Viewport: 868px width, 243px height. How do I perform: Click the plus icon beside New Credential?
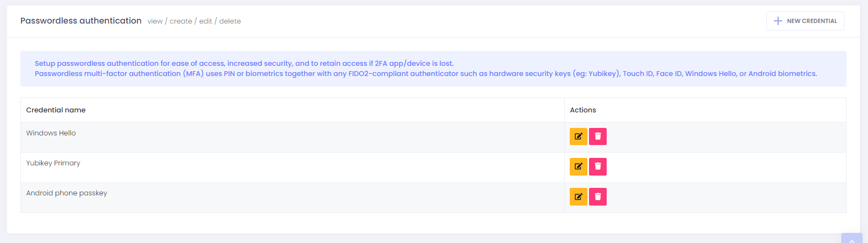(x=778, y=21)
